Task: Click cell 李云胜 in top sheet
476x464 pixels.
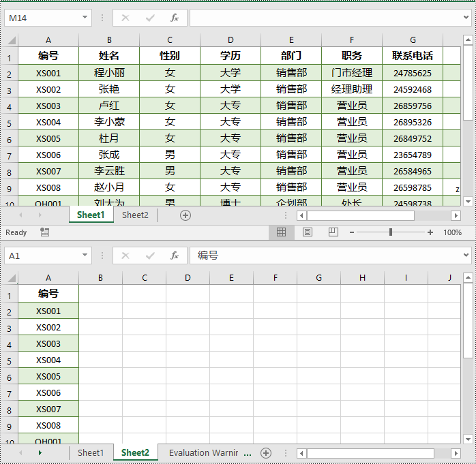Action: coord(109,171)
